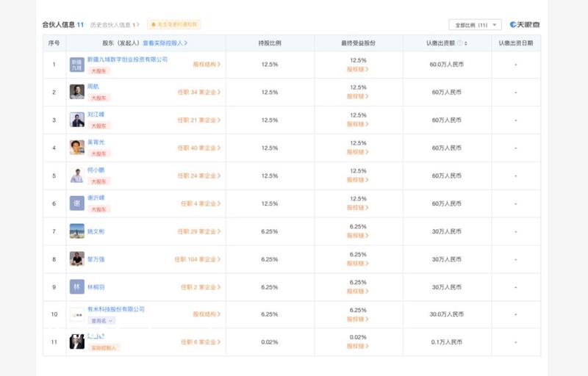The image size is (588, 376).
Task: Click the 林 avatar icon for 林桐羽
Action: pos(77,287)
